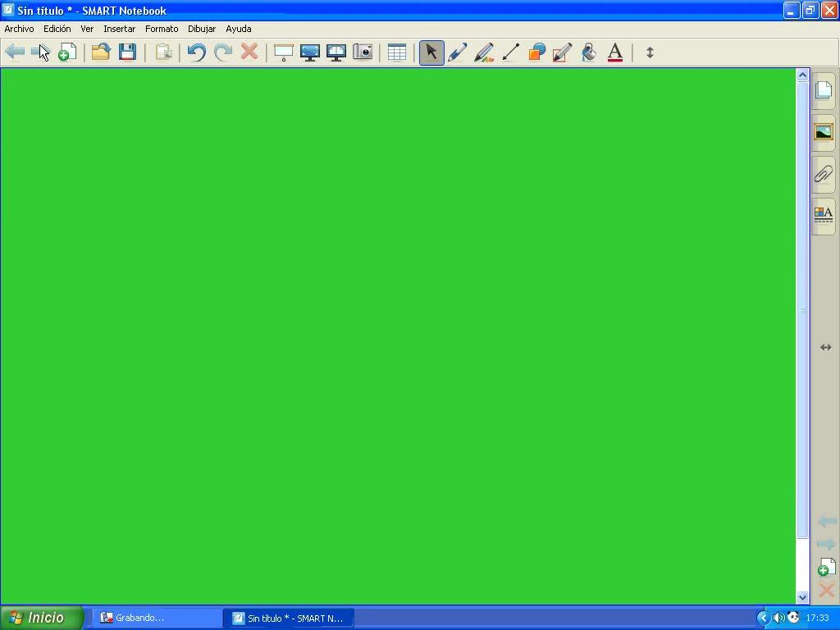Image resolution: width=840 pixels, height=630 pixels.
Task: Click SMART Notebook taskbar button
Action: [x=288, y=619]
